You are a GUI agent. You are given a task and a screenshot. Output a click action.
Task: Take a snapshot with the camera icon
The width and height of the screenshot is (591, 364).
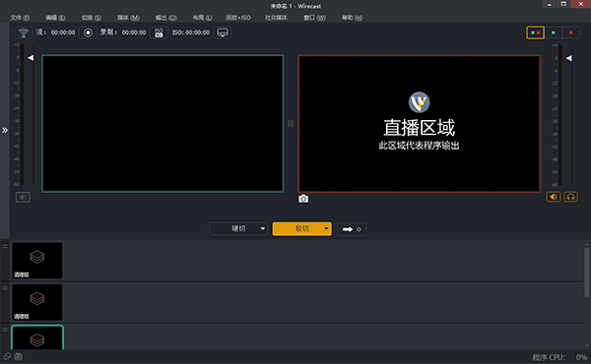click(303, 199)
